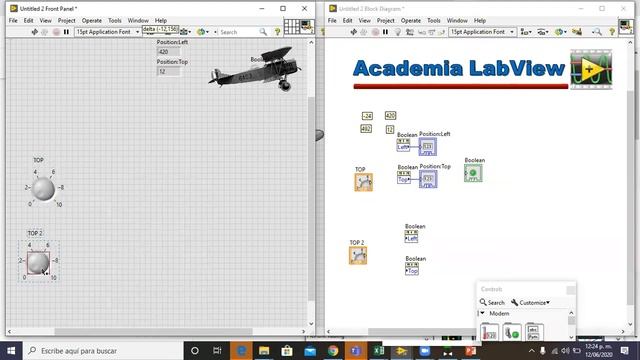Collapse the Modern category in Controls palette
This screenshot has height=360, width=640.
tap(482, 313)
